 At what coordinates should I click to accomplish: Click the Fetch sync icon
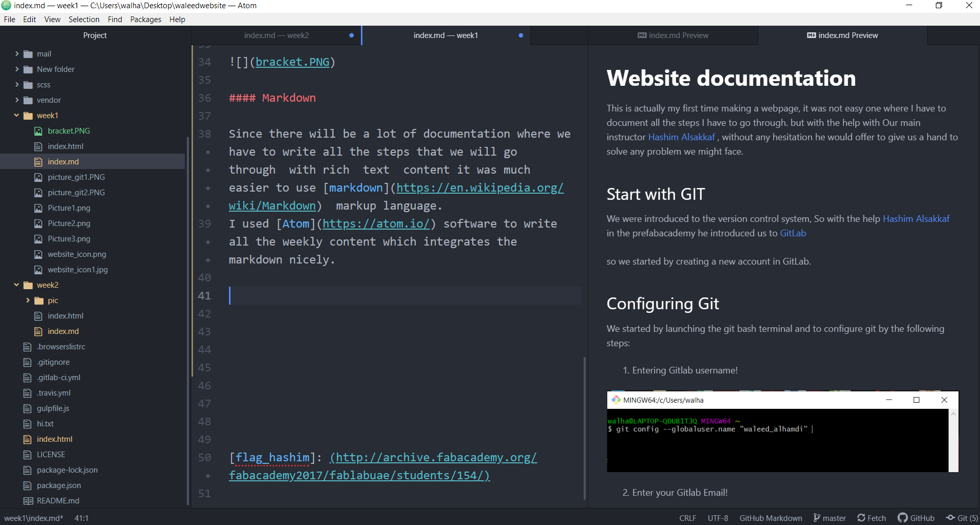click(x=861, y=518)
